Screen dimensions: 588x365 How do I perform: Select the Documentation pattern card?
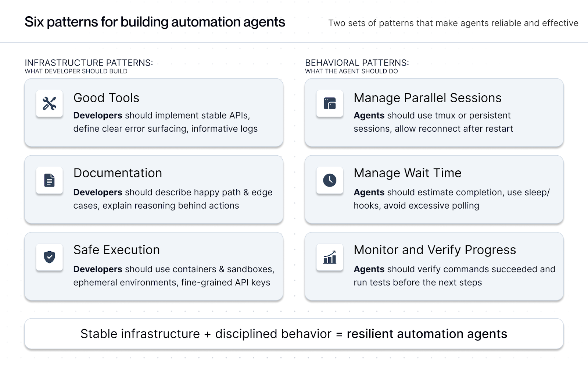tap(154, 189)
